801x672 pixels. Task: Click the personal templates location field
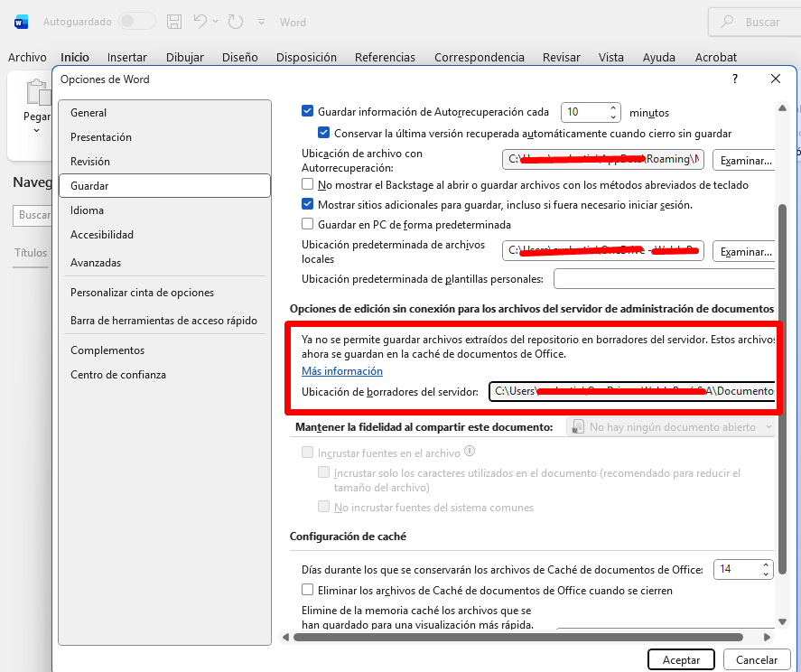click(665, 278)
